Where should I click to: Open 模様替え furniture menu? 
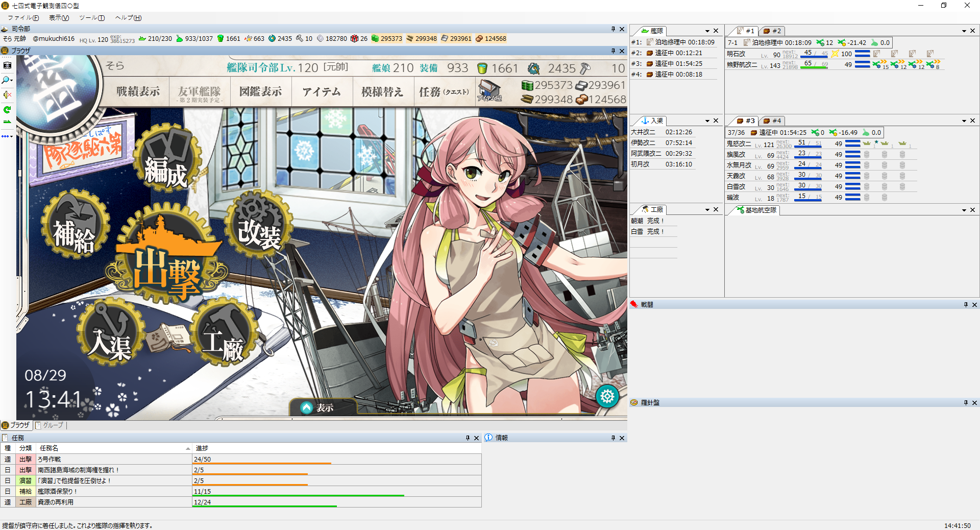(x=382, y=91)
